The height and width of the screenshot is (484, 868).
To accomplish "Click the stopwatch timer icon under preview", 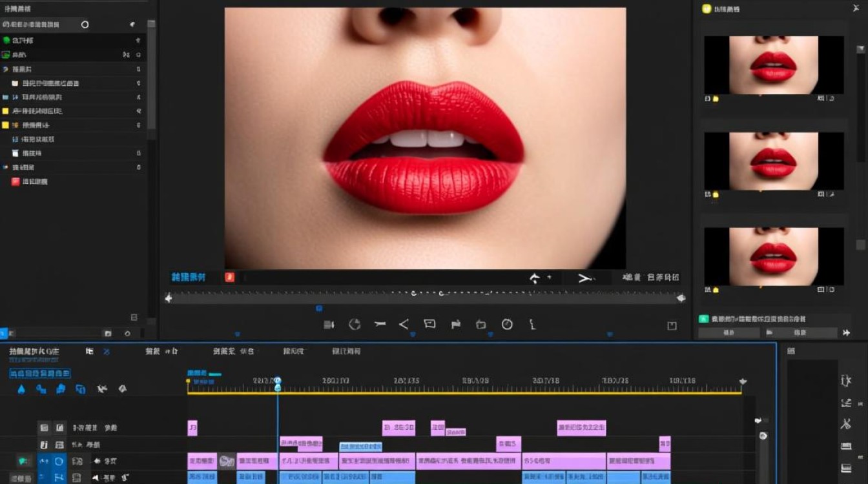I will (x=507, y=325).
